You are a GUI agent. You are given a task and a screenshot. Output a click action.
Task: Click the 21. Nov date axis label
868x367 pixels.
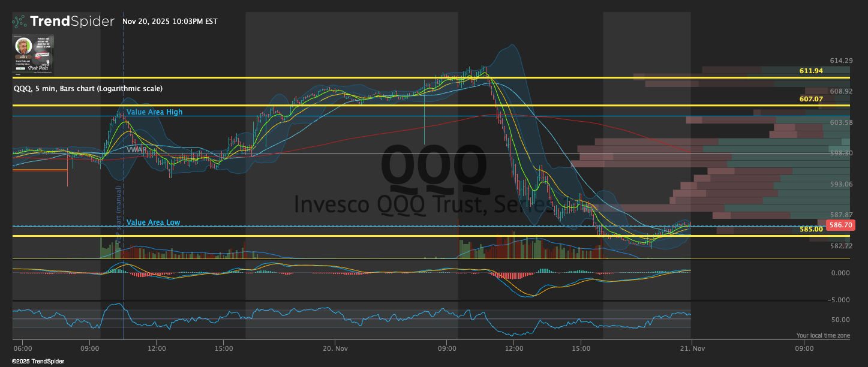click(691, 348)
